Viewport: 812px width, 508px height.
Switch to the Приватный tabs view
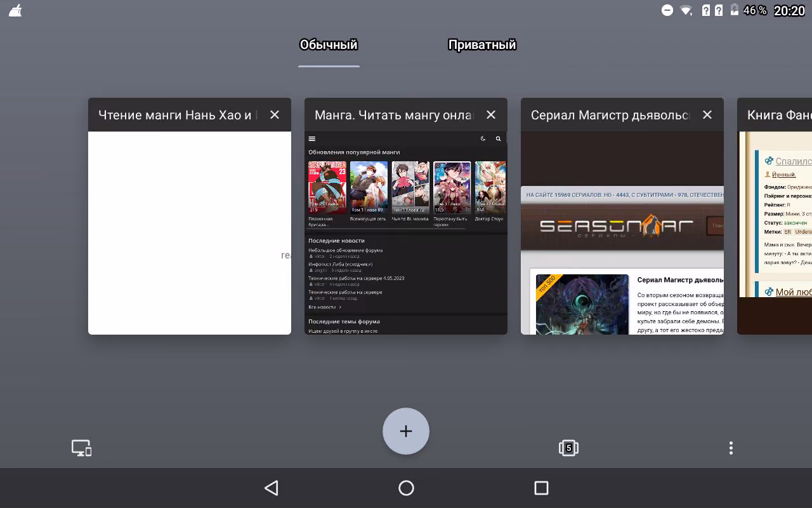(482, 45)
